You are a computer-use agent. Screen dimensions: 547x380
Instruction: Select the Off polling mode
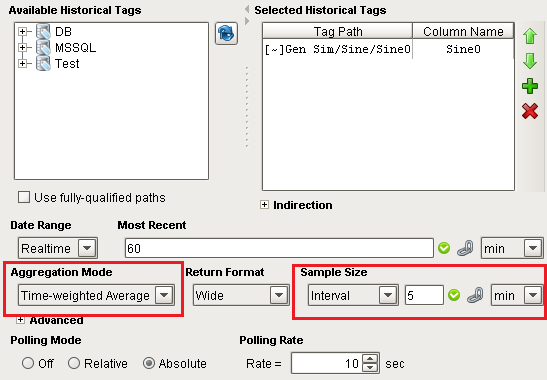coord(28,363)
